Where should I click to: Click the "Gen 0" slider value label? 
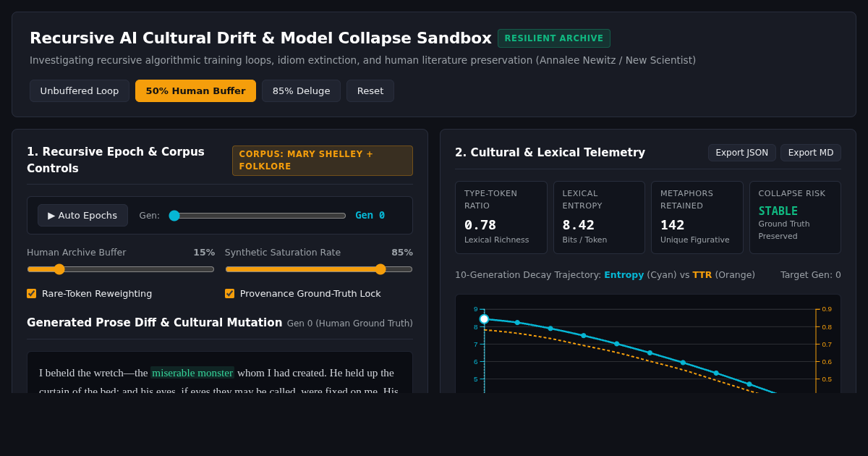point(370,216)
